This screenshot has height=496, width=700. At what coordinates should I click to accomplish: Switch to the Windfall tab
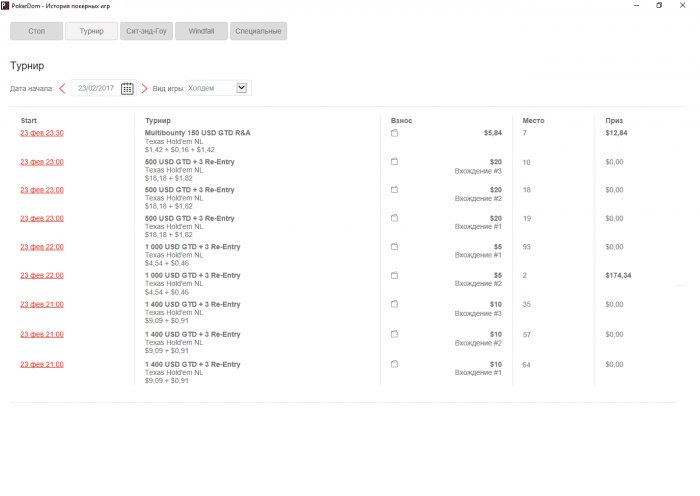[x=201, y=31]
